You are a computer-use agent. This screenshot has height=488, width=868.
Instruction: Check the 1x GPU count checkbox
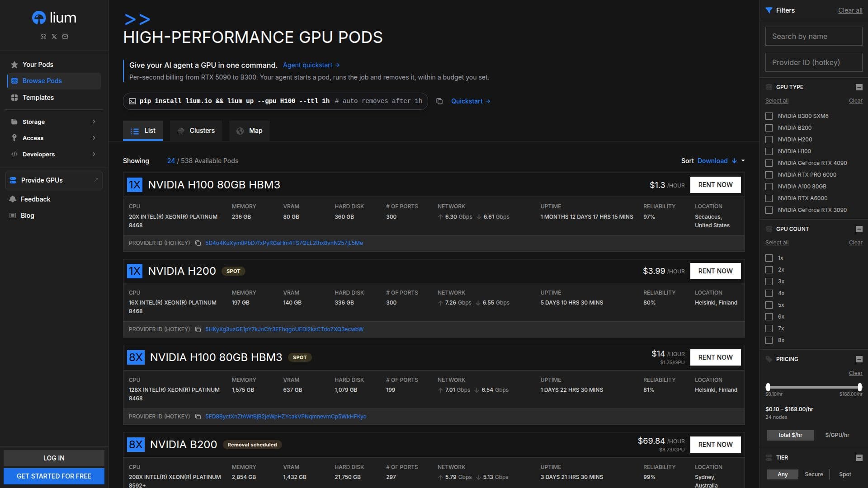click(769, 258)
